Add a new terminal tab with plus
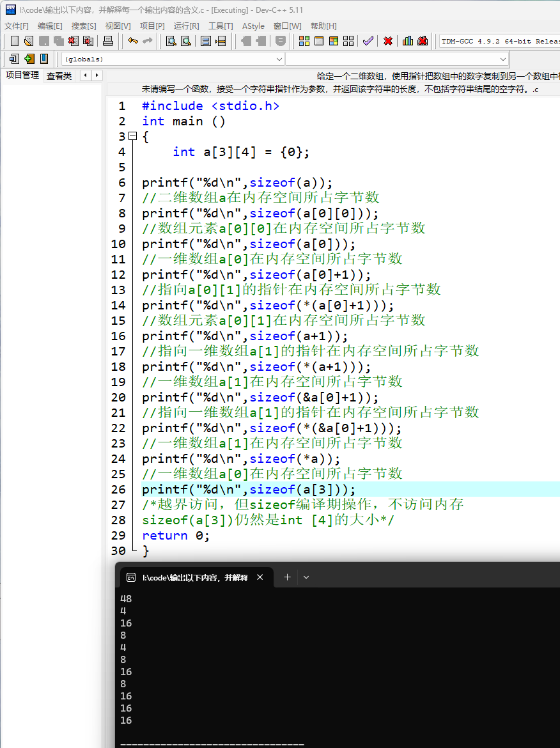Viewport: 560px width, 748px height. pos(287,577)
